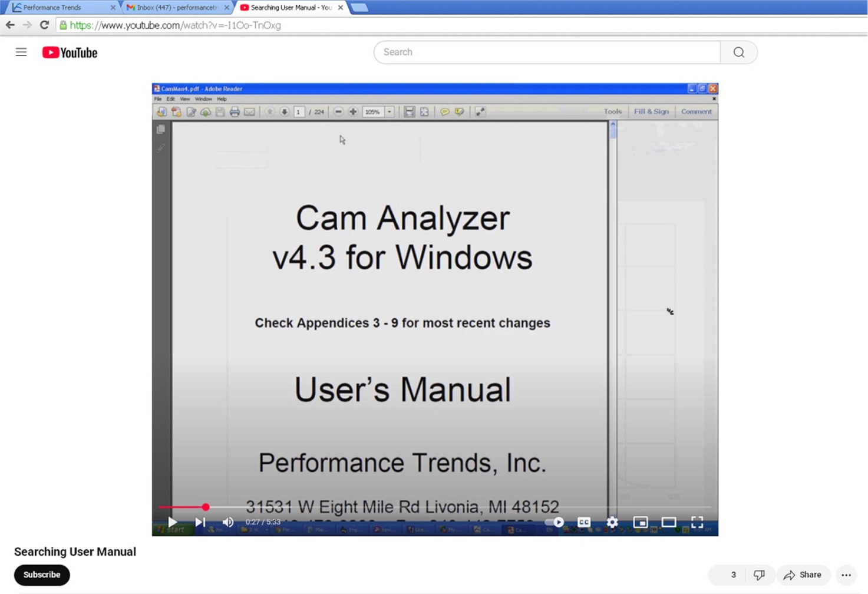
Task: Open the Window menu in Adobe Reader
Action: [x=203, y=99]
